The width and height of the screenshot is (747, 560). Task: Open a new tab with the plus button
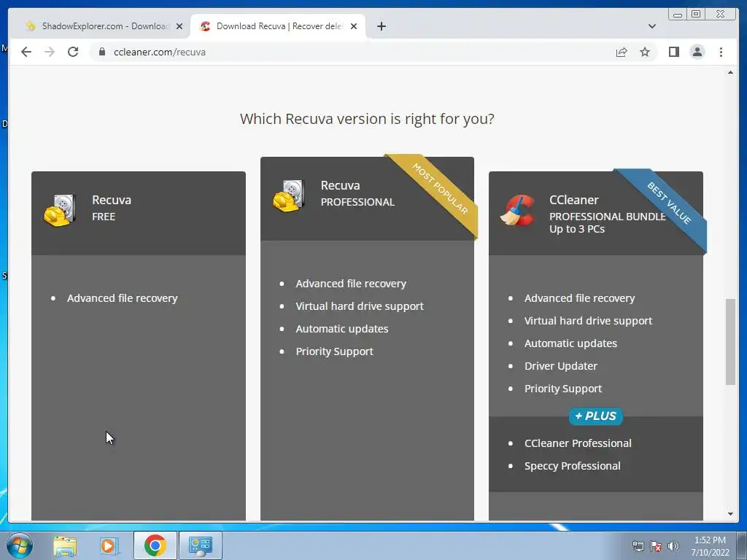point(381,26)
